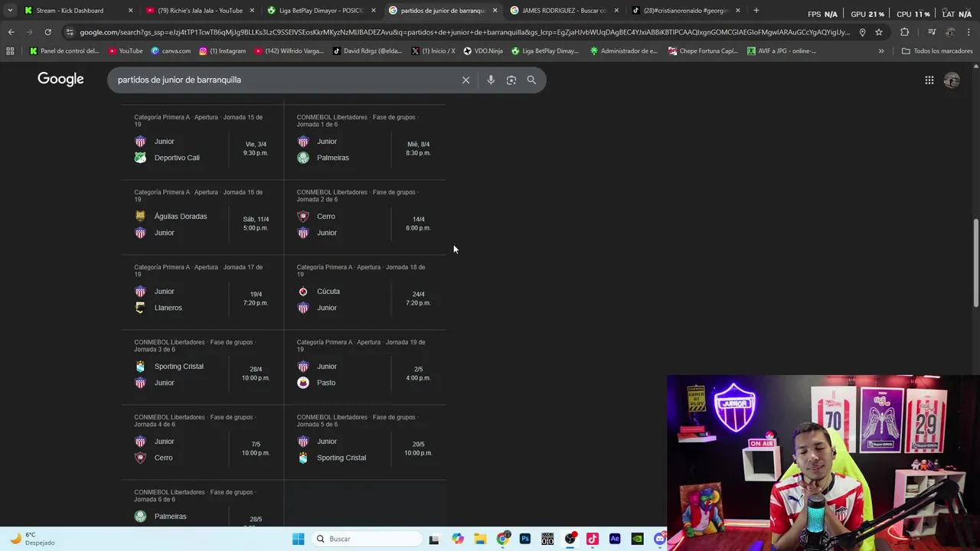Viewport: 980px width, 551px height.
Task: Open the Chrome tab search dropdown
Action: [10, 10]
